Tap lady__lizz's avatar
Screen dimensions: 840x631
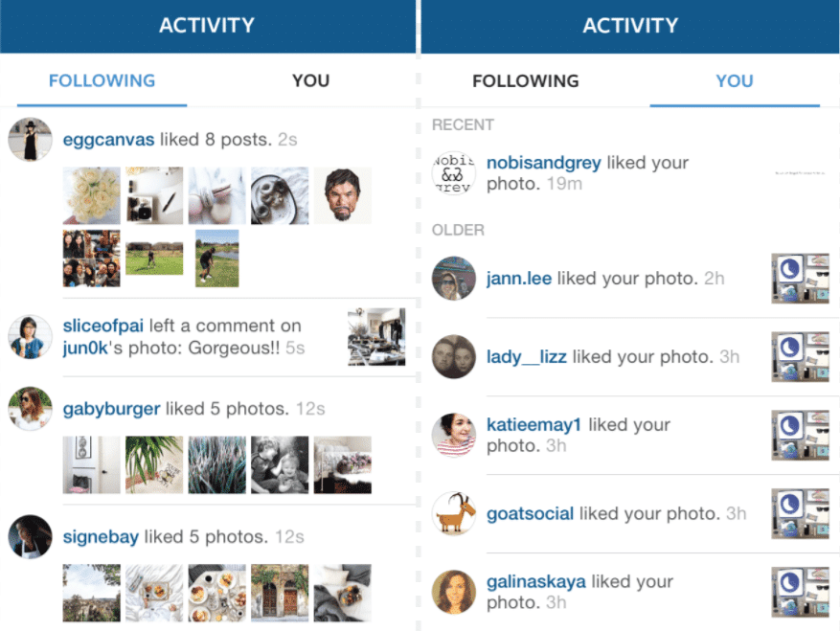(x=454, y=357)
